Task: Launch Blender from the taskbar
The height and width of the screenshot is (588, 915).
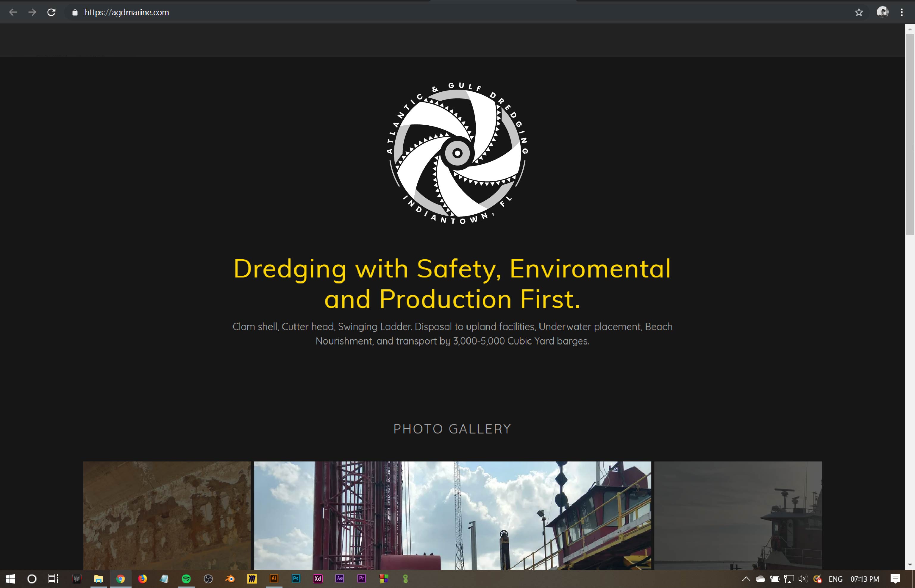Action: coord(230,579)
